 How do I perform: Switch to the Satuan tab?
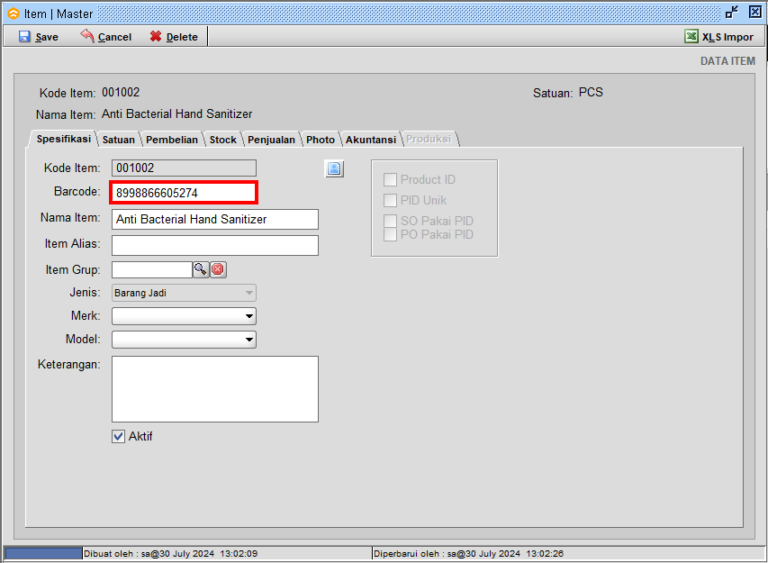119,140
